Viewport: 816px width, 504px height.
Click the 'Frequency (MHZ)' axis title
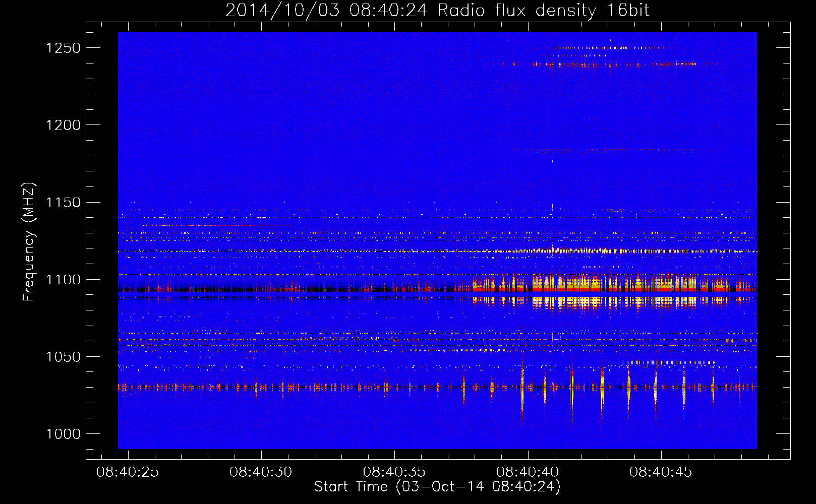tap(29, 242)
